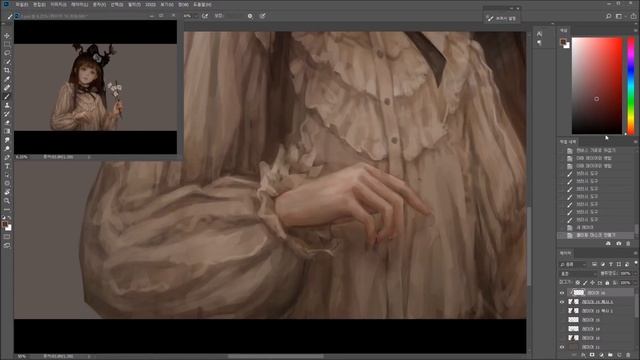The width and height of the screenshot is (640, 360).
Task: Toggle layer filtering on/off switch
Action: (636, 264)
